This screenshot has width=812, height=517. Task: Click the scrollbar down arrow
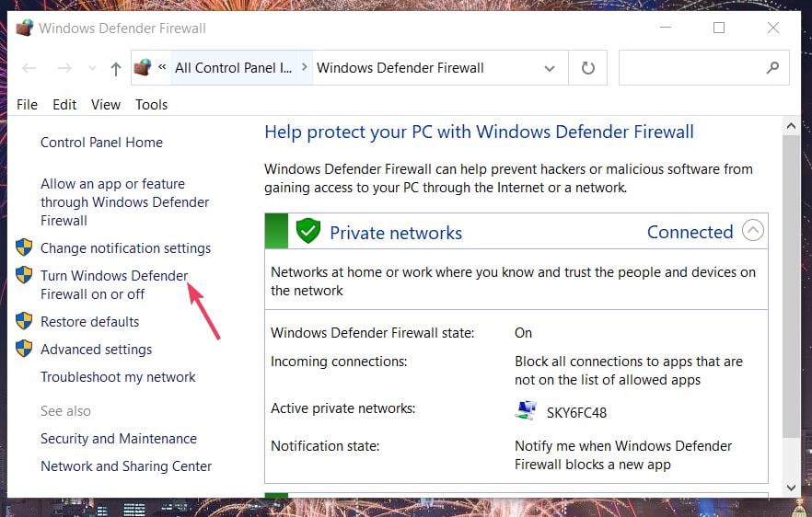(791, 487)
